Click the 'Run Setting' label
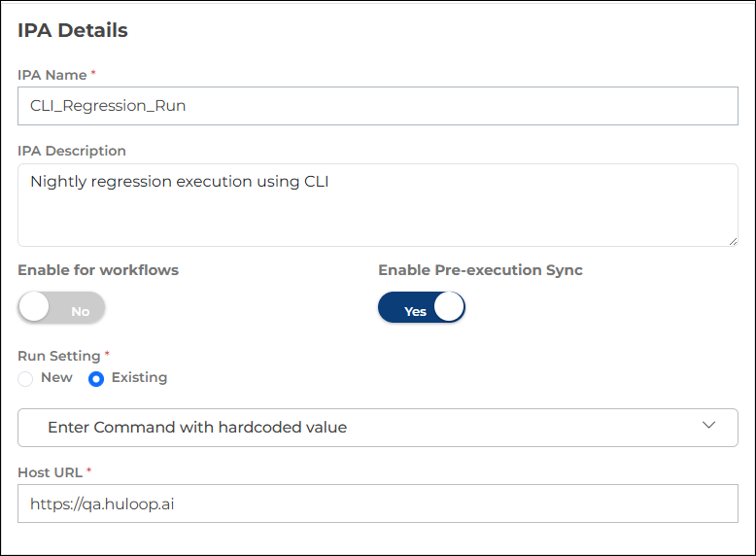Viewport: 756px width, 556px height. [58, 356]
